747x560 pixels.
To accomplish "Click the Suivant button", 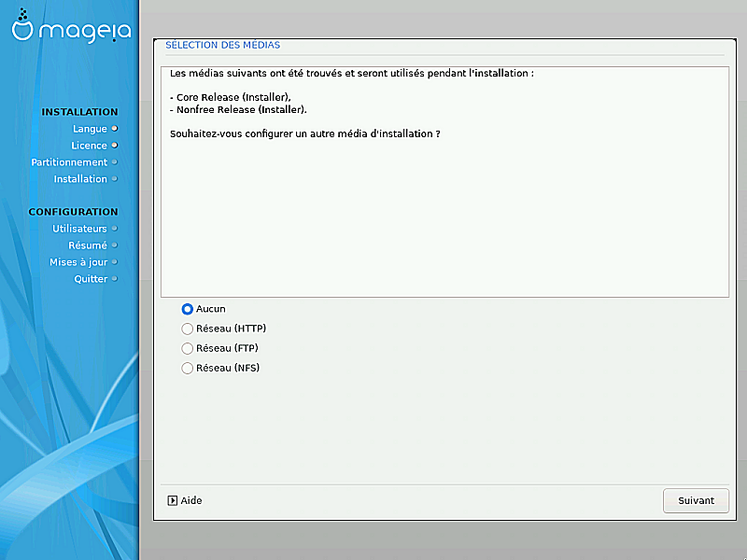I will 696,500.
